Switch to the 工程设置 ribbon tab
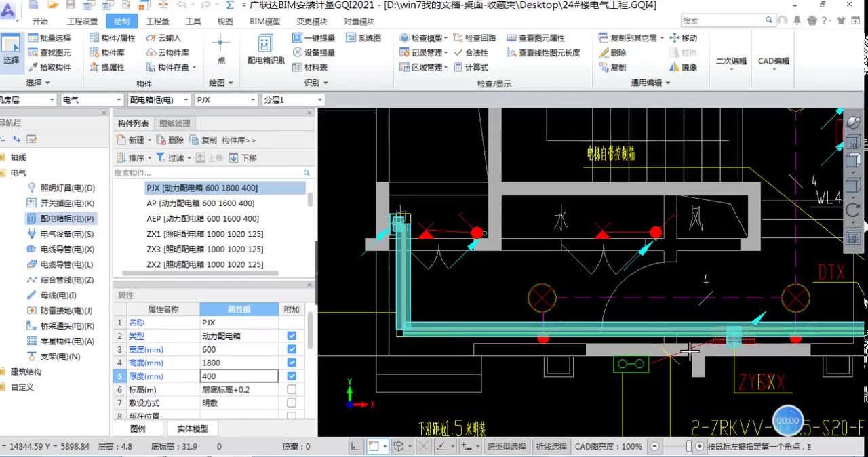 82,21
